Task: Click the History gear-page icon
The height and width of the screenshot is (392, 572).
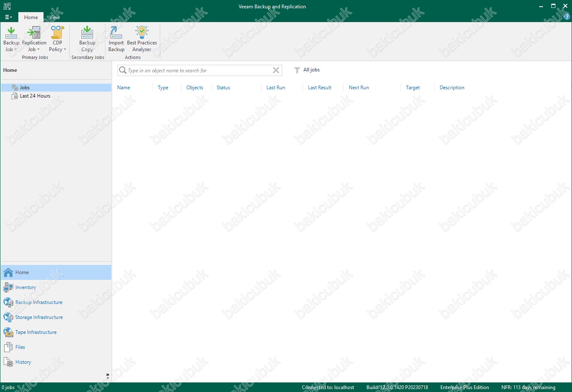Action: click(8, 362)
